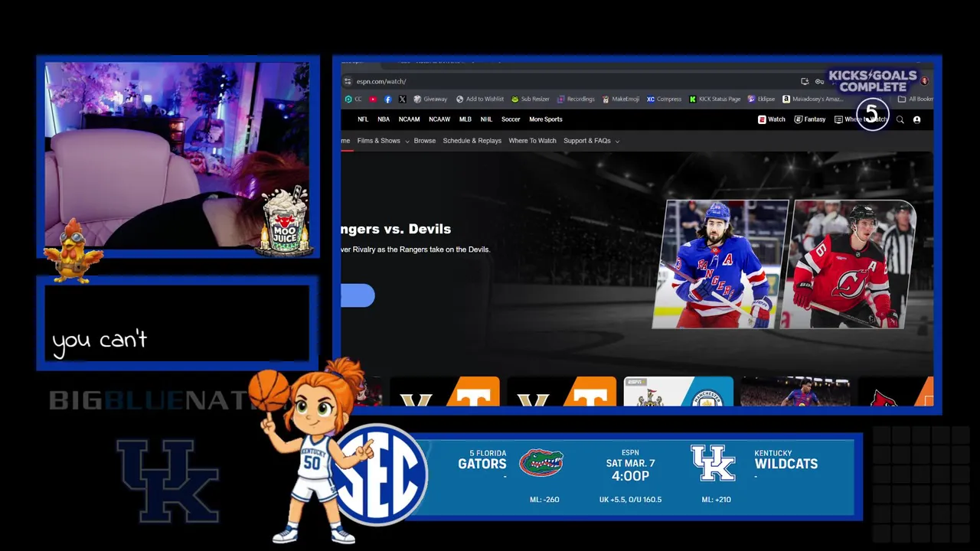This screenshot has width=980, height=551.
Task: Open the NBA menu on ESPN
Action: pos(384,119)
